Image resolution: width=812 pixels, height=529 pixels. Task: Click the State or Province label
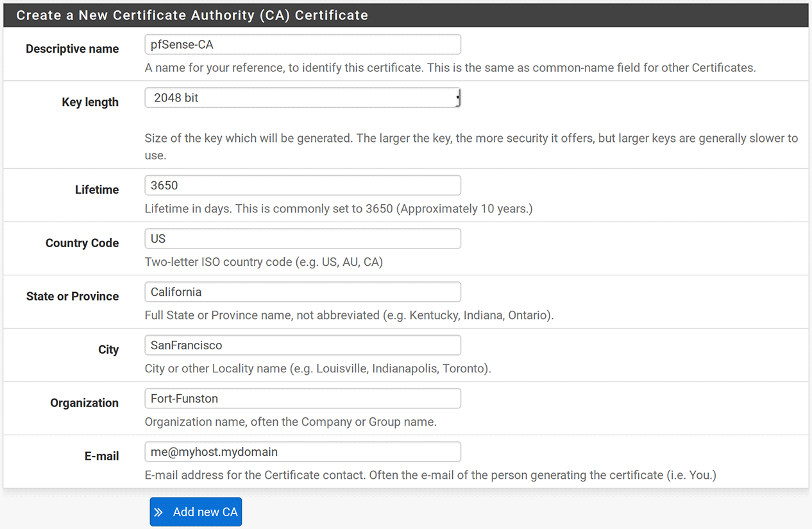click(72, 297)
